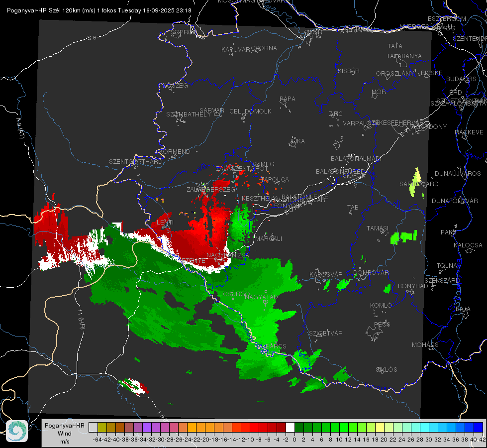
Task: Click the TATA city label
Action: point(395,46)
